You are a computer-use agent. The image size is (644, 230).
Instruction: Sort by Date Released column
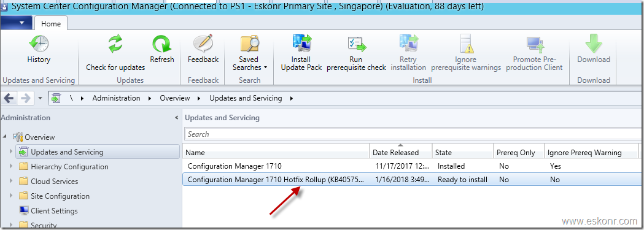pyautogui.click(x=401, y=152)
